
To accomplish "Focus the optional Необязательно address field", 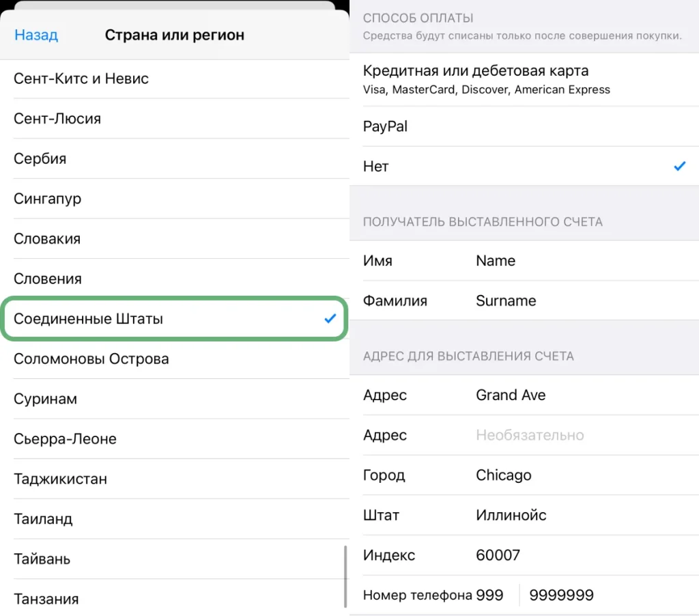I will point(530,435).
